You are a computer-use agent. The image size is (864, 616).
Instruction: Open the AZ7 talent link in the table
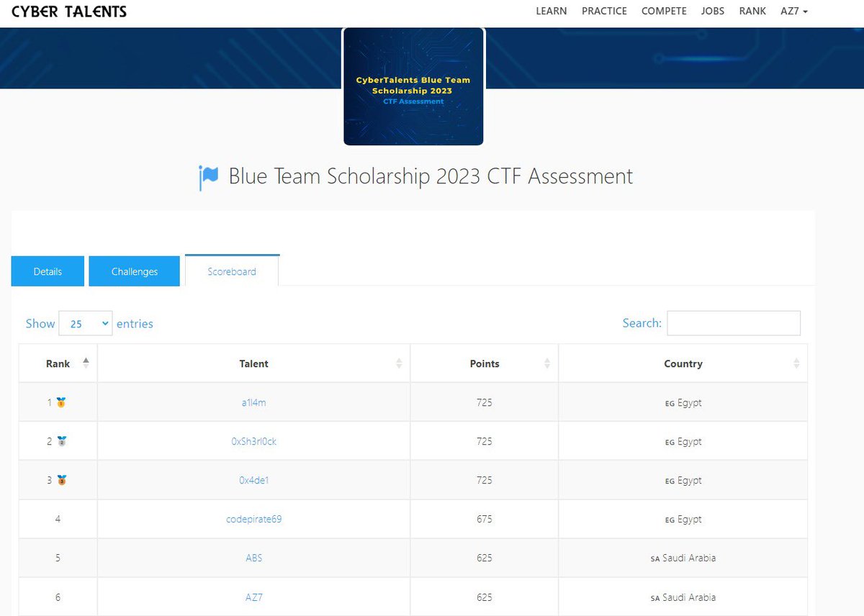pyautogui.click(x=254, y=597)
